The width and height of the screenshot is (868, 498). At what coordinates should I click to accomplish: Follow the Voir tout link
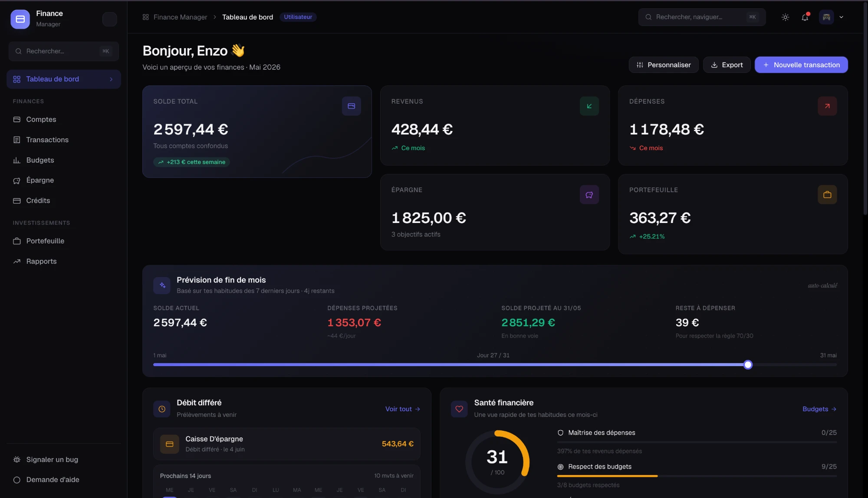point(403,409)
